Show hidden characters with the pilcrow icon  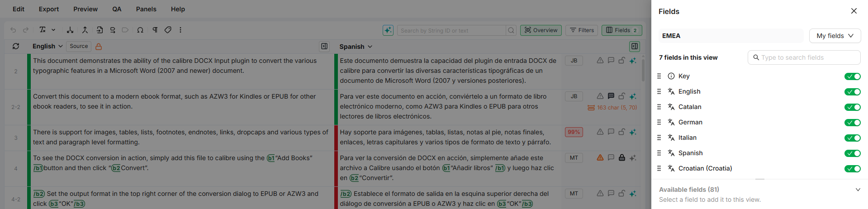click(x=155, y=30)
